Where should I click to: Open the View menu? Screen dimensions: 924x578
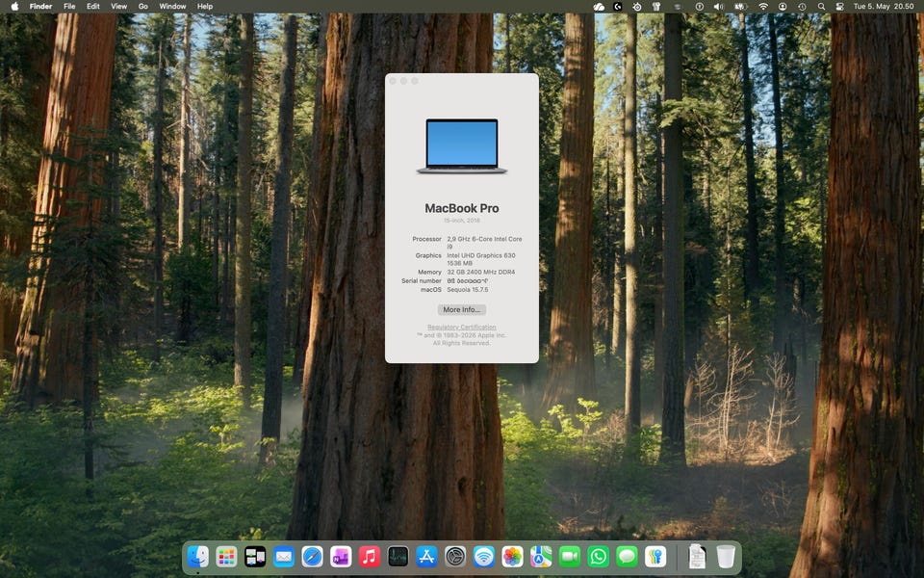pyautogui.click(x=119, y=7)
